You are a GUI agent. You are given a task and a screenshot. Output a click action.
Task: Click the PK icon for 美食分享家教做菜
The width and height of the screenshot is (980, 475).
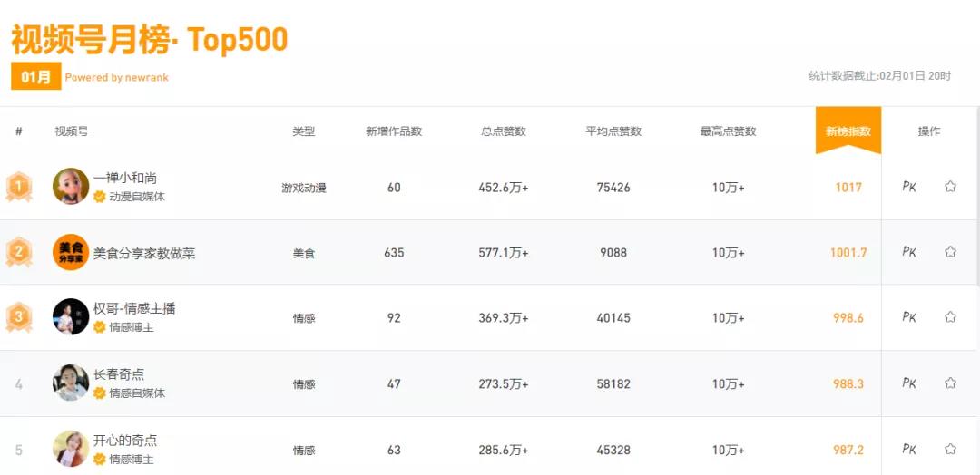tap(908, 251)
